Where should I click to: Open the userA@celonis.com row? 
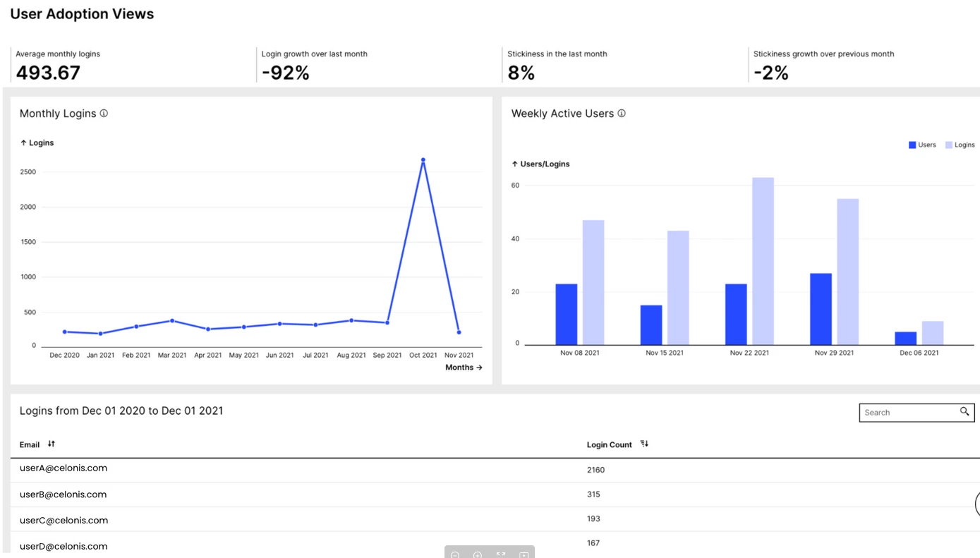[494, 470]
